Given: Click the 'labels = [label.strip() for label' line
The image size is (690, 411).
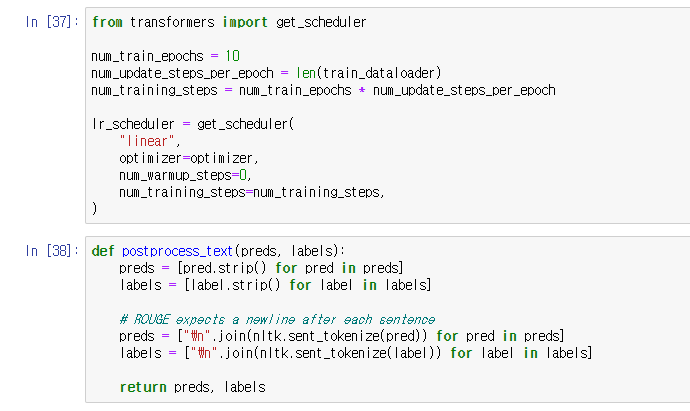Looking at the screenshot, I should [275, 285].
